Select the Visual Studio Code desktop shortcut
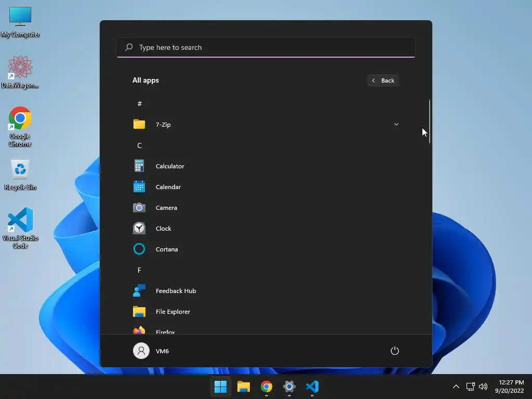532x399 pixels. [20, 228]
